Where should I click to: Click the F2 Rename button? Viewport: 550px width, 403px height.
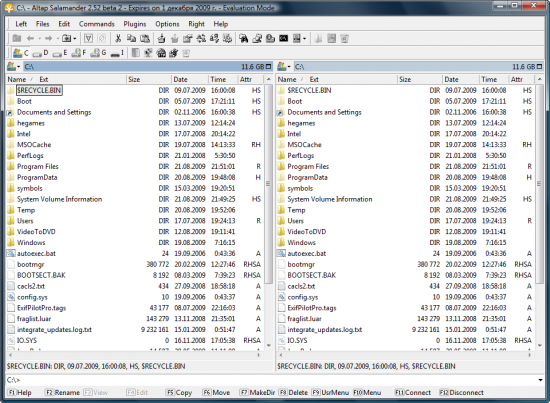[62, 392]
